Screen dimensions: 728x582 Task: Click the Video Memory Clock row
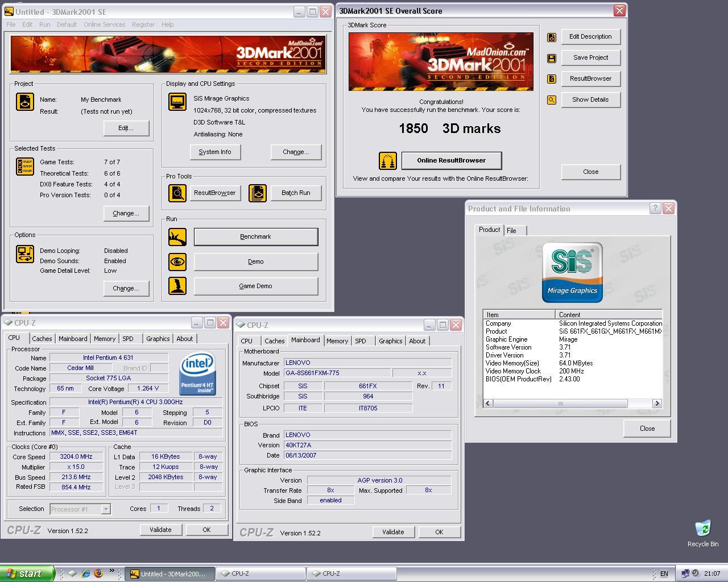[573, 371]
